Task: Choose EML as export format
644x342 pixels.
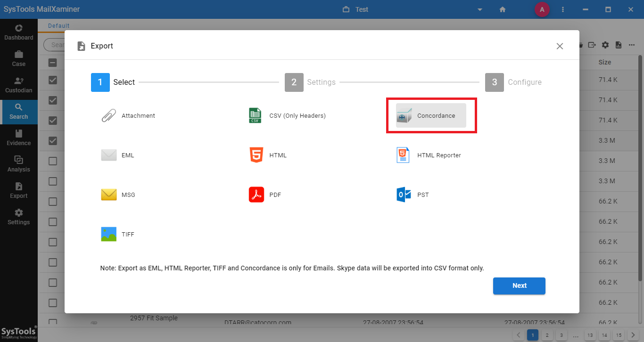Action: (x=118, y=155)
